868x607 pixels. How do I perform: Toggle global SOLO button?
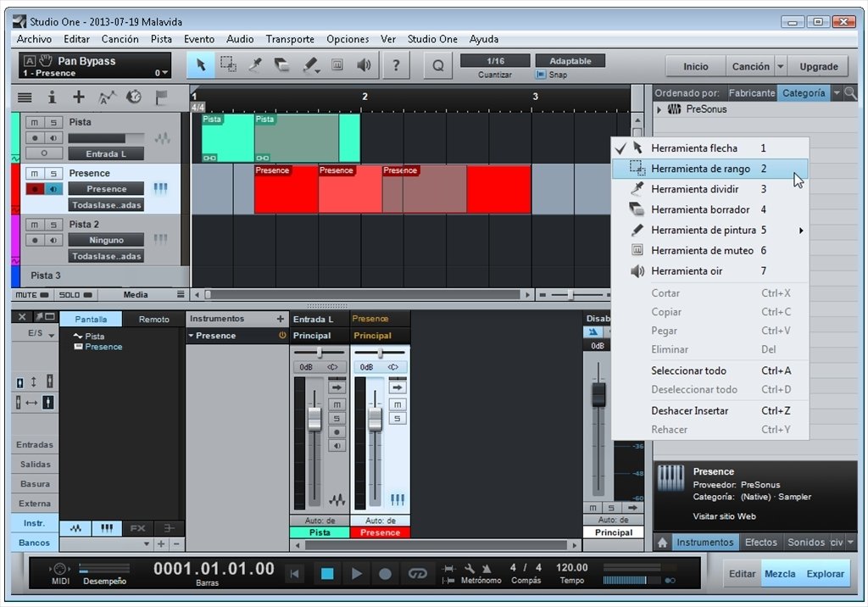pyautogui.click(x=75, y=295)
